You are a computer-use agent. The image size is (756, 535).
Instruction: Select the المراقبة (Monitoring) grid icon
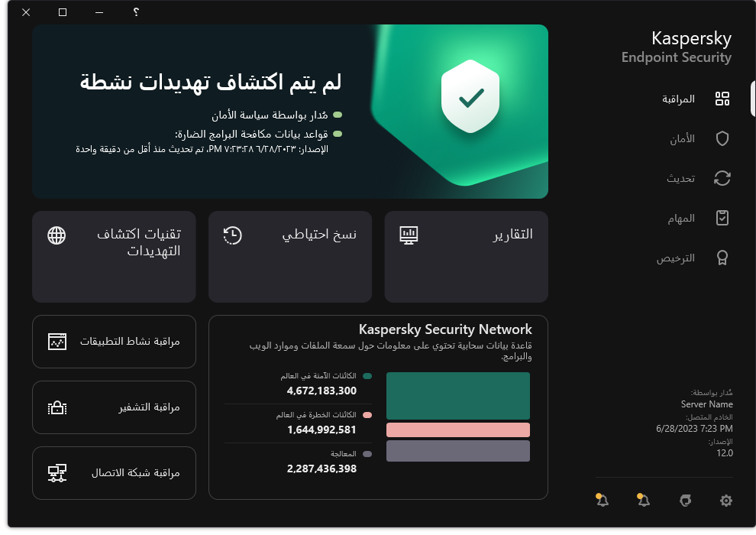pos(722,99)
